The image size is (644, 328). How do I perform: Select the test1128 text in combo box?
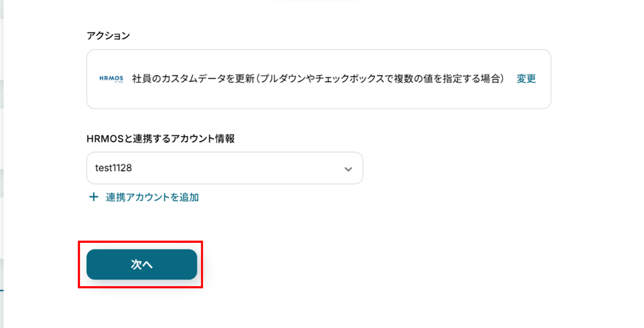tap(114, 168)
